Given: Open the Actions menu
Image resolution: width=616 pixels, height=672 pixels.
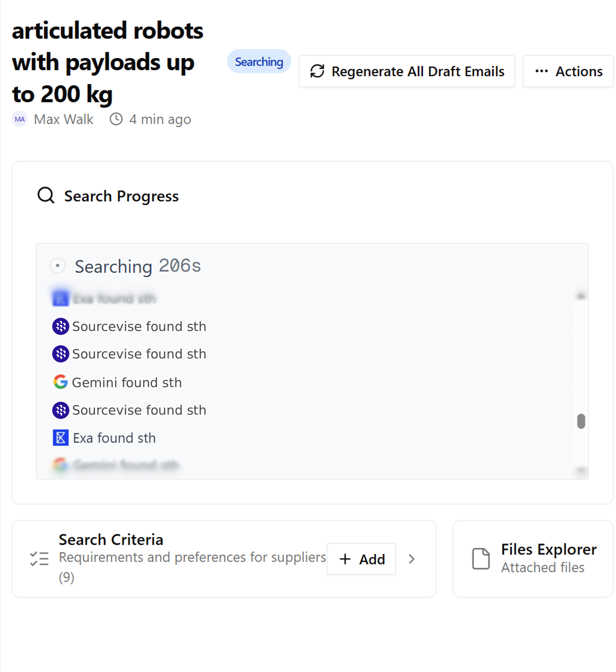Looking at the screenshot, I should [x=568, y=71].
